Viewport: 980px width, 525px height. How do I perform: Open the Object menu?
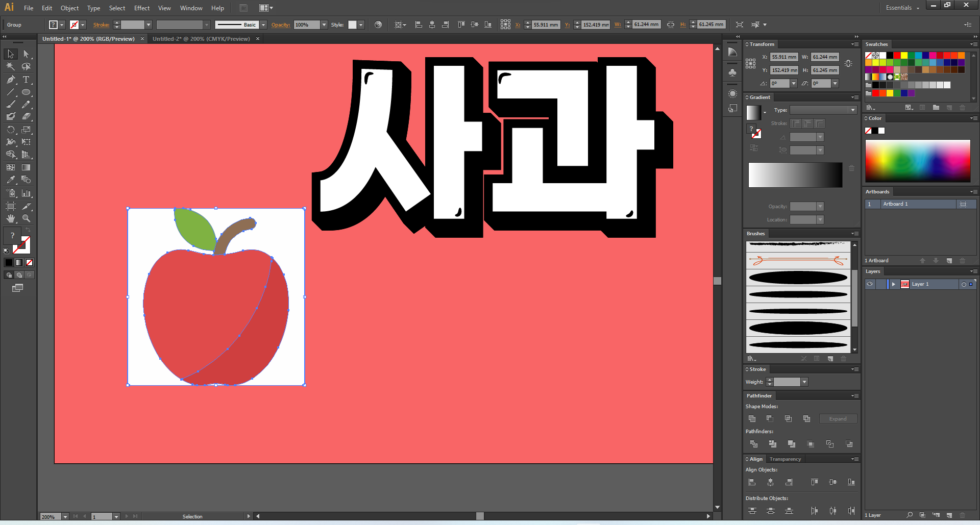(70, 8)
